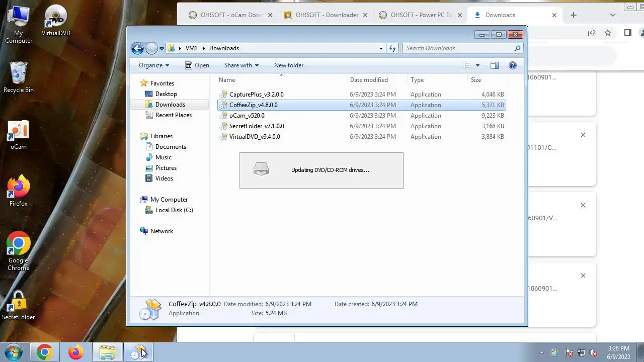Click the Windows Start button
Viewport: 644px width, 362px height.
point(13,352)
